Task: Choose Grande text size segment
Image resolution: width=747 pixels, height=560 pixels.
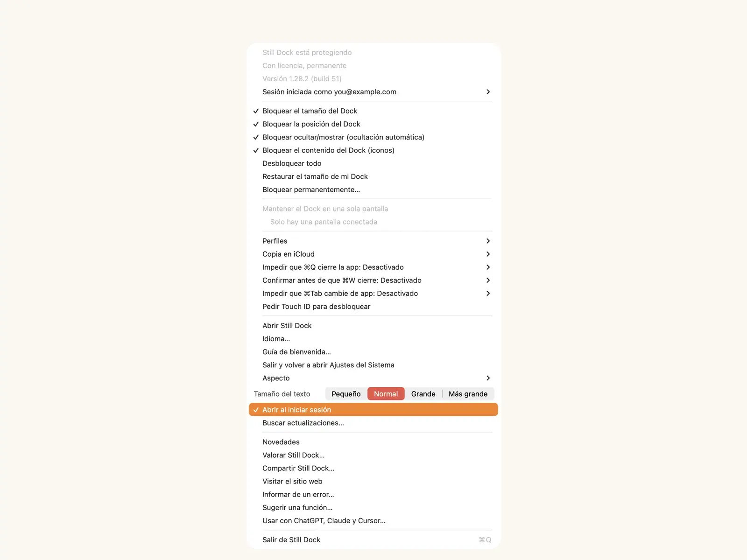Action: [423, 394]
